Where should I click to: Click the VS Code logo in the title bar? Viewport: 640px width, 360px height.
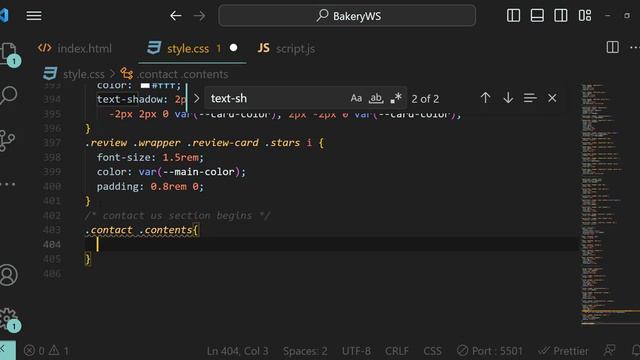tap(4, 16)
